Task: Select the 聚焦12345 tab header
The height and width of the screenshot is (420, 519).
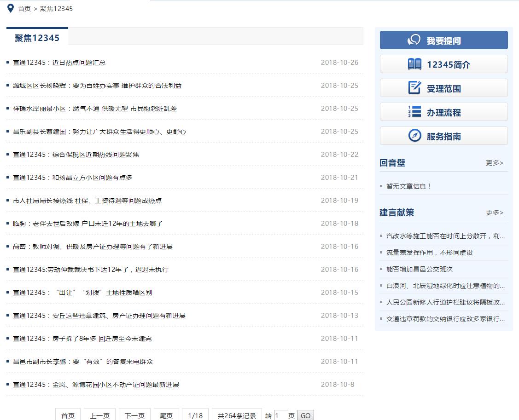Action: tap(37, 38)
